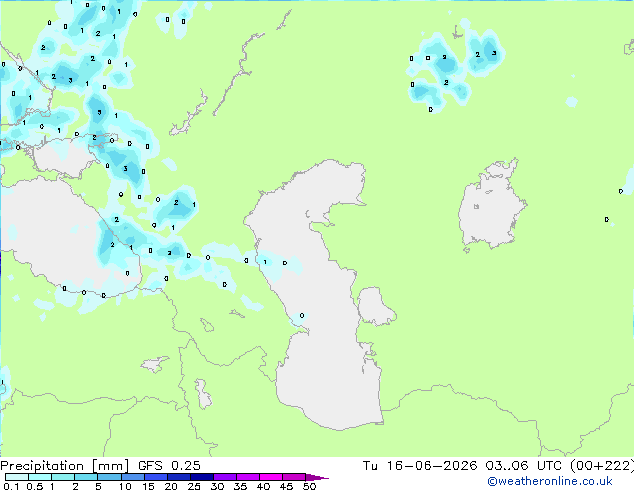The image size is (634, 490).
Task: Select the 45 to 50 mm legend swatch
Action: pos(294,477)
